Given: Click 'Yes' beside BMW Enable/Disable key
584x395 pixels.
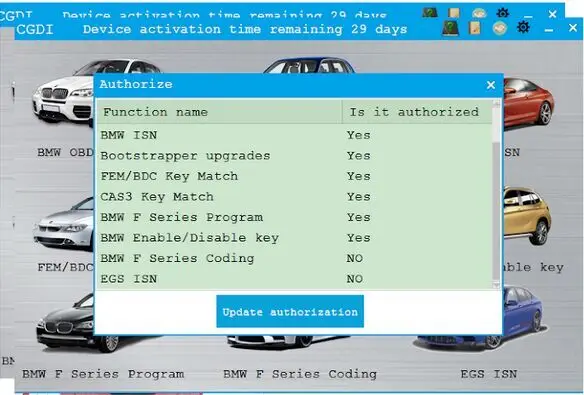Looking at the screenshot, I should tap(358, 238).
